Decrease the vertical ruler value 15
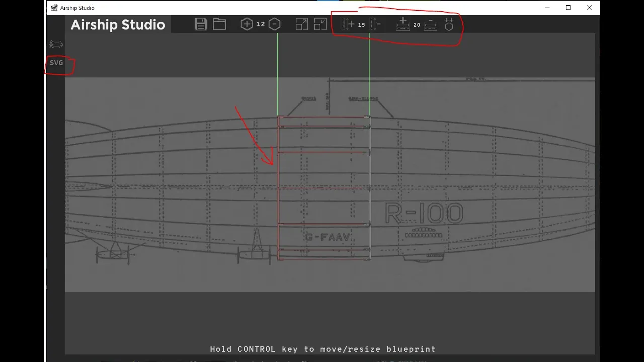Image resolution: width=644 pixels, height=362 pixels. point(375,24)
